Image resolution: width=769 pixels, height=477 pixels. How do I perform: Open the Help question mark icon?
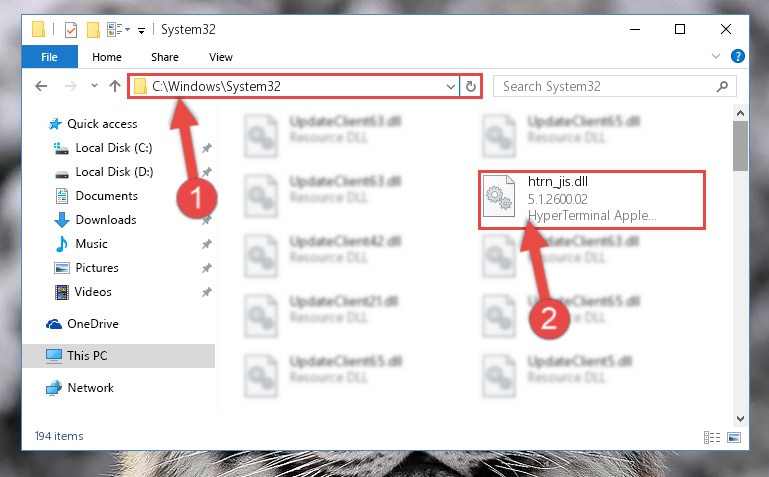(737, 56)
